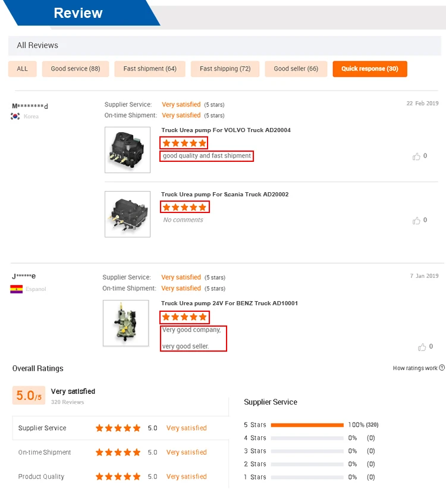Screen dimensions: 446x504
Task: Select the Quick response (30) filter
Action: click(370, 69)
